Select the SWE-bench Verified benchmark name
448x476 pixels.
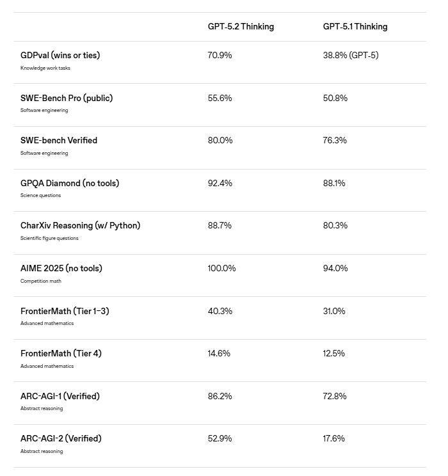59,141
